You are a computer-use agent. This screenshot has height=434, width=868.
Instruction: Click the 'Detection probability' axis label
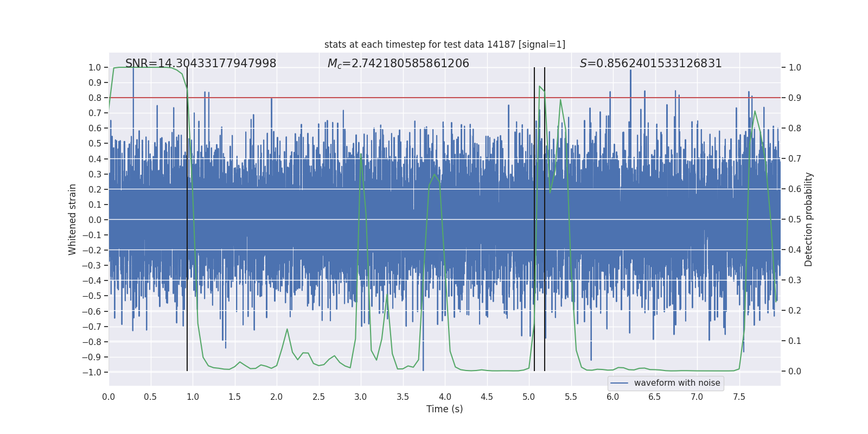pos(809,219)
